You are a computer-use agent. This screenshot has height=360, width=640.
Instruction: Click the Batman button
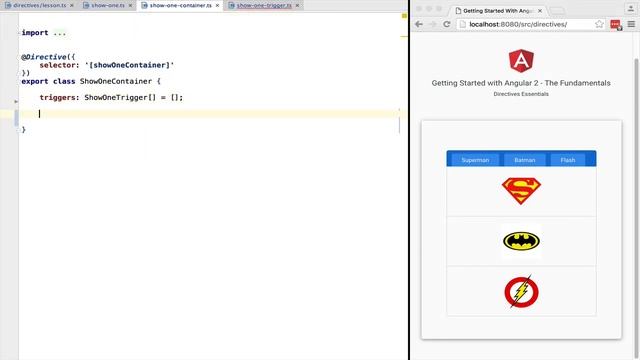point(524,160)
